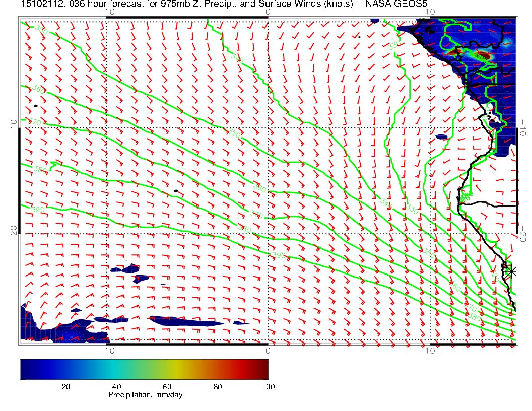
Task: Select the 390 contour label below the map center
Action: point(279,256)
